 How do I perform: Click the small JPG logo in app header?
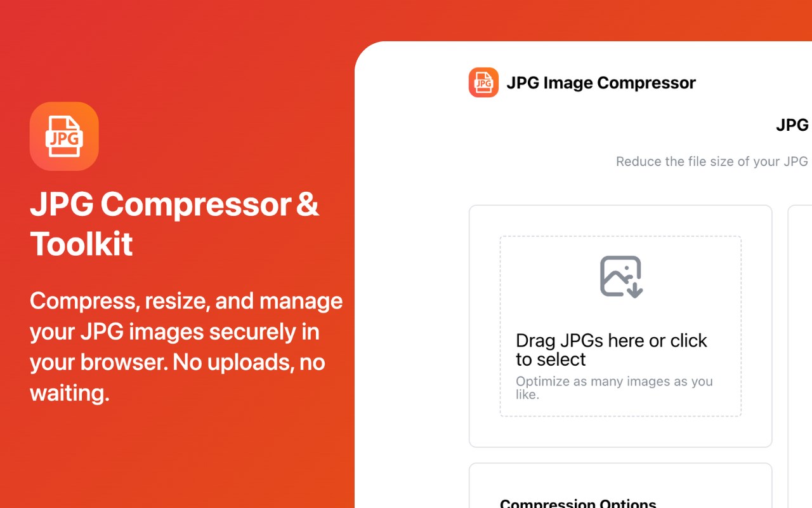pos(483,83)
